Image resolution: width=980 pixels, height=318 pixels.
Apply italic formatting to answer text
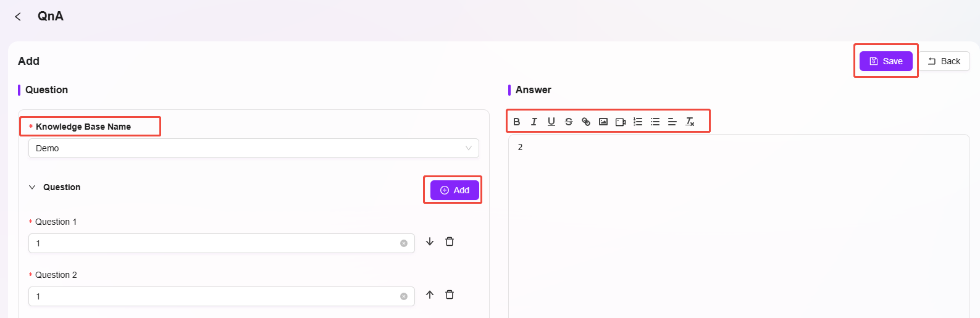[534, 122]
